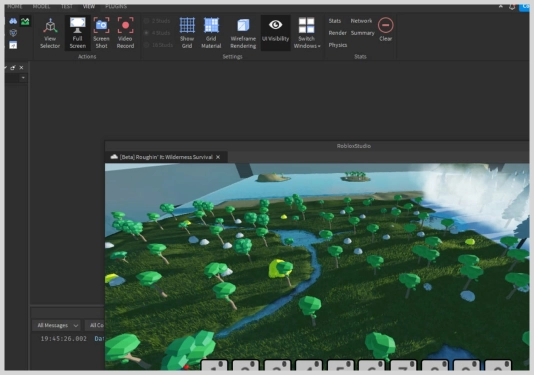Select the 4 Studs radio option
This screenshot has height=375, width=534.
click(157, 33)
